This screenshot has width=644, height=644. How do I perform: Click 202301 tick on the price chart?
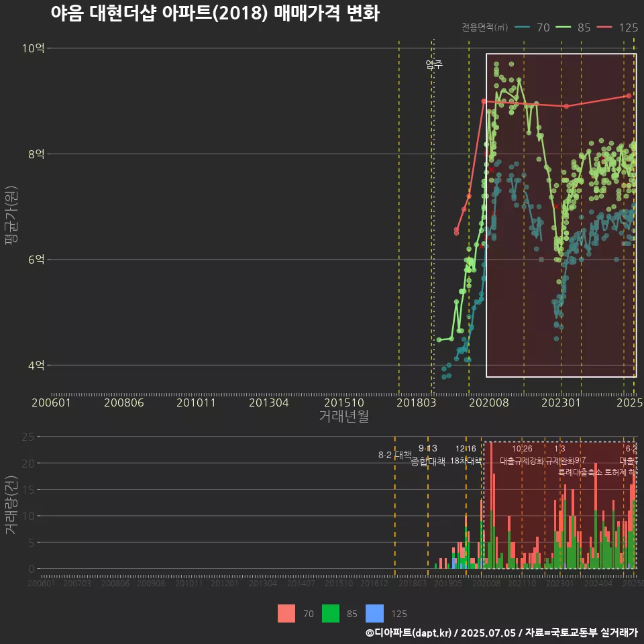pos(561,402)
